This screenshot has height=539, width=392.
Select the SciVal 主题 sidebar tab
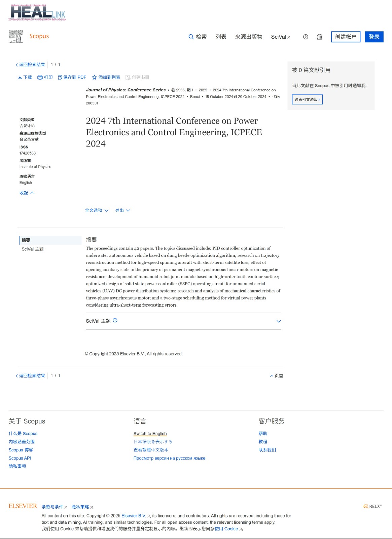point(33,249)
